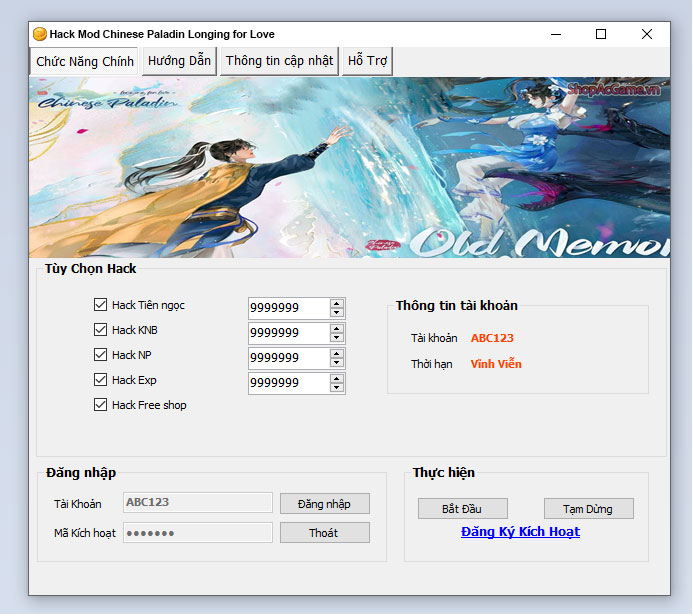Switch to the Chức Năng Chính tab
The width and height of the screenshot is (693, 616).
coord(84,61)
